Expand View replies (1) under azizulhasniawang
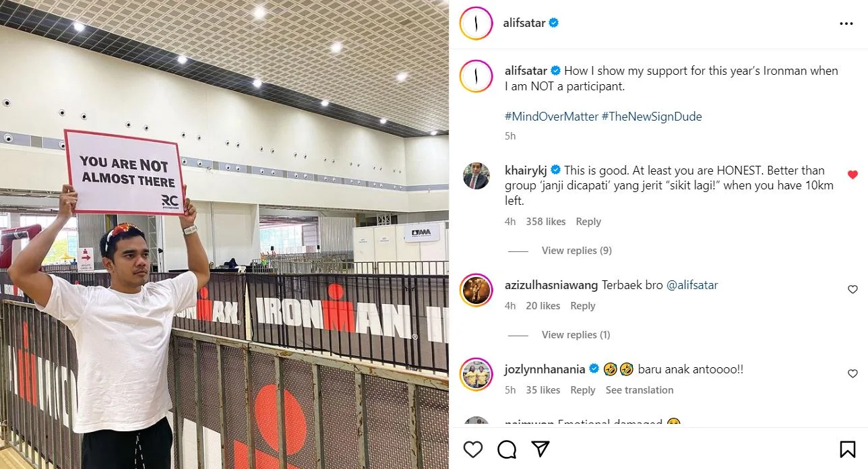 [x=576, y=335]
